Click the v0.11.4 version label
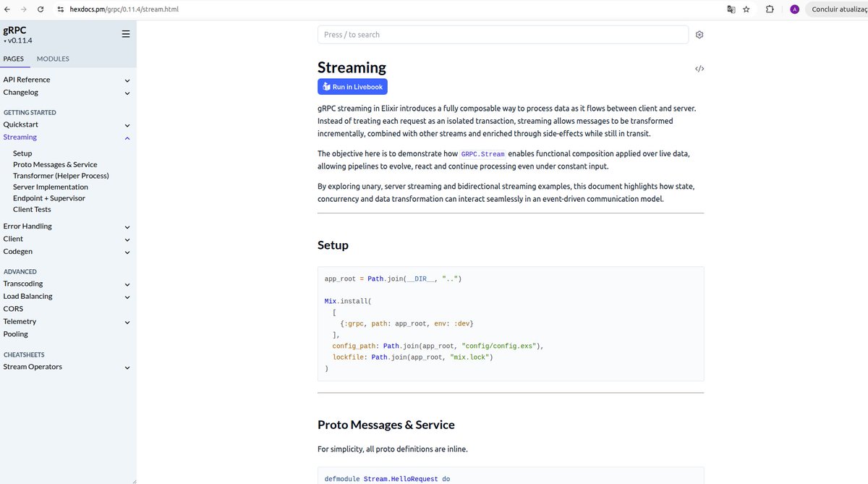 click(x=20, y=41)
